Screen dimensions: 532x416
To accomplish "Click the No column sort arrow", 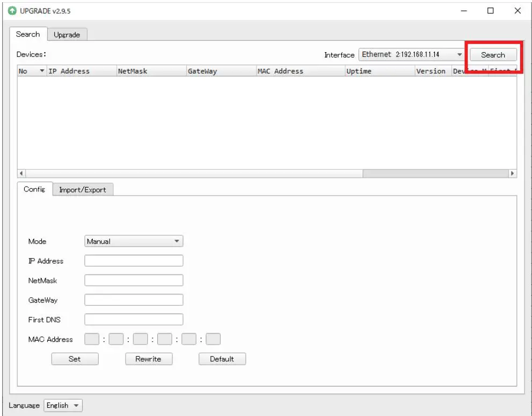I will coord(42,70).
